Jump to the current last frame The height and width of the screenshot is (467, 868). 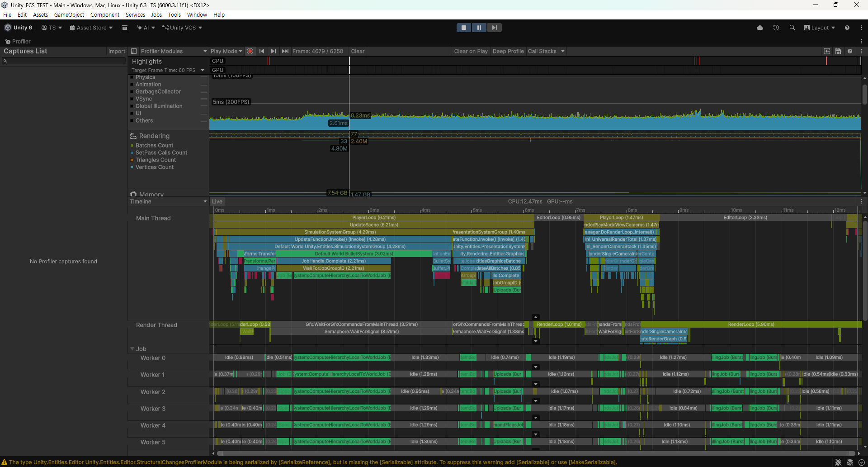click(x=285, y=51)
